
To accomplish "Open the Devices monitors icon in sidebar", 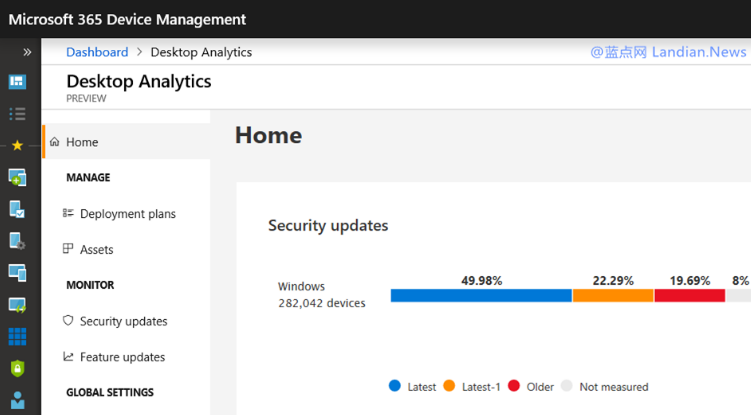I will tap(17, 273).
